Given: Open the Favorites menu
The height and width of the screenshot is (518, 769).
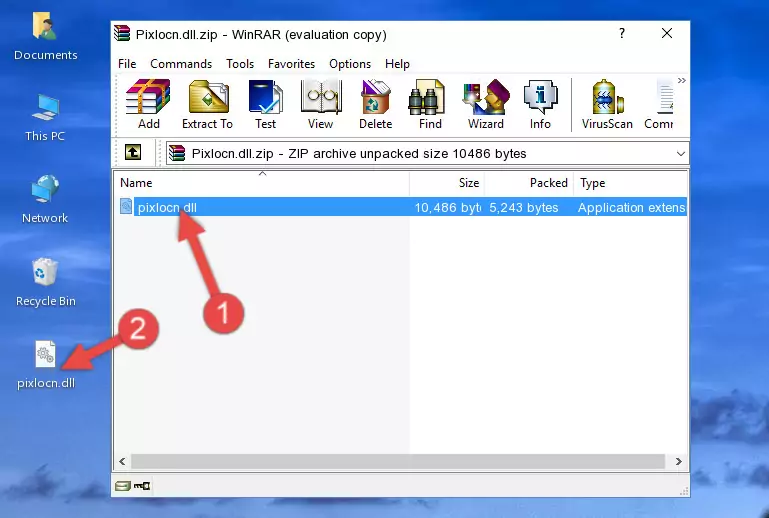Looking at the screenshot, I should (x=291, y=64).
